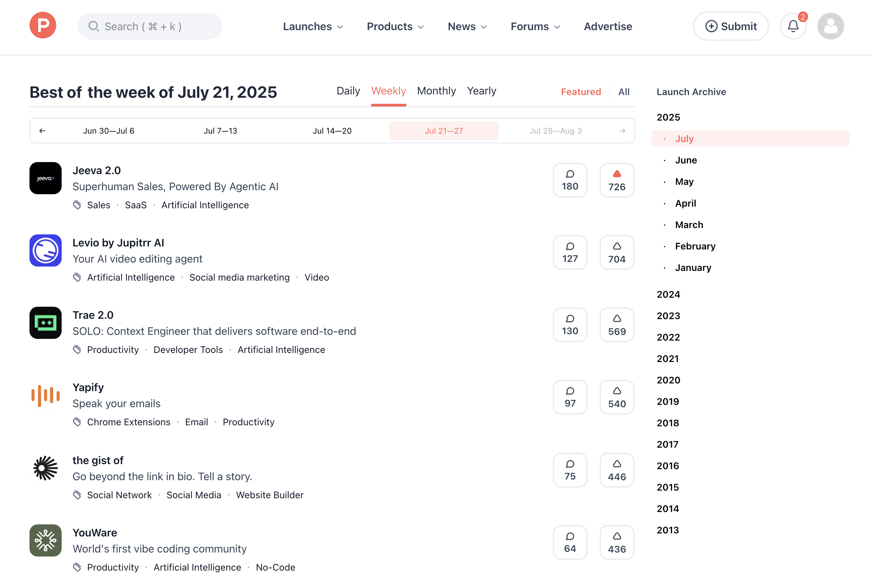
Task: Go to previous weeks with left arrow
Action: pos(42,131)
